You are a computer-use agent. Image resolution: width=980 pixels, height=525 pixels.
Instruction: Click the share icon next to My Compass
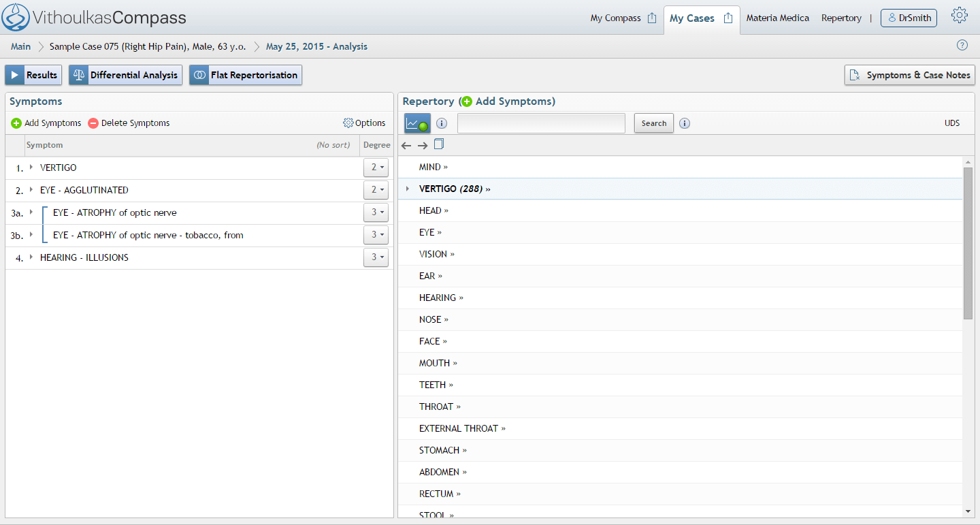651,18
